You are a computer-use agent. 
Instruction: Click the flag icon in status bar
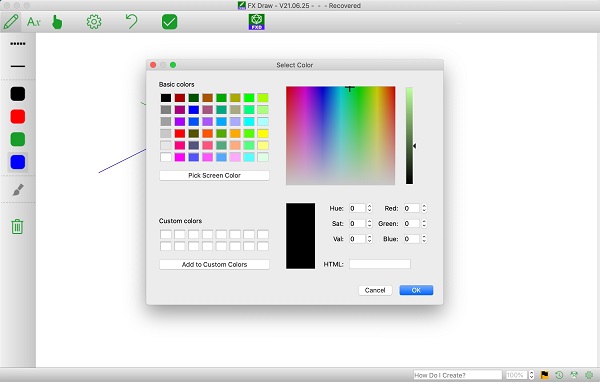(x=545, y=375)
